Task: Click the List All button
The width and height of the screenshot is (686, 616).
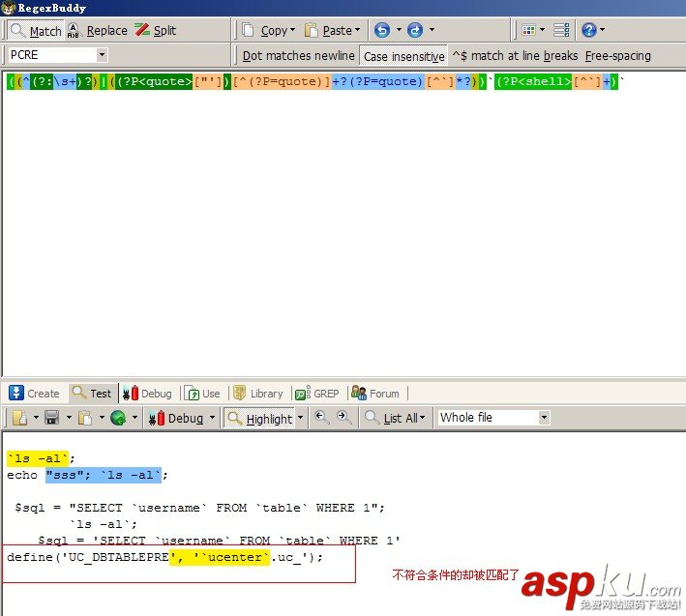Action: 396,419
